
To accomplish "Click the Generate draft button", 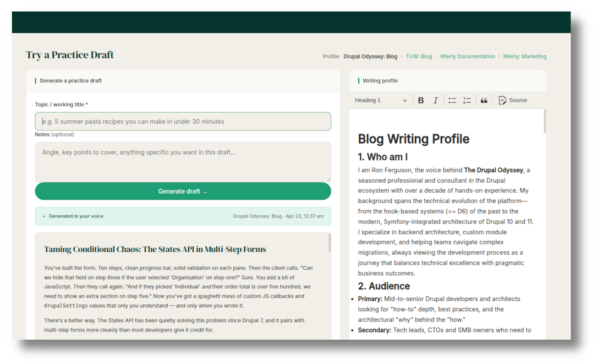I will pyautogui.click(x=183, y=191).
